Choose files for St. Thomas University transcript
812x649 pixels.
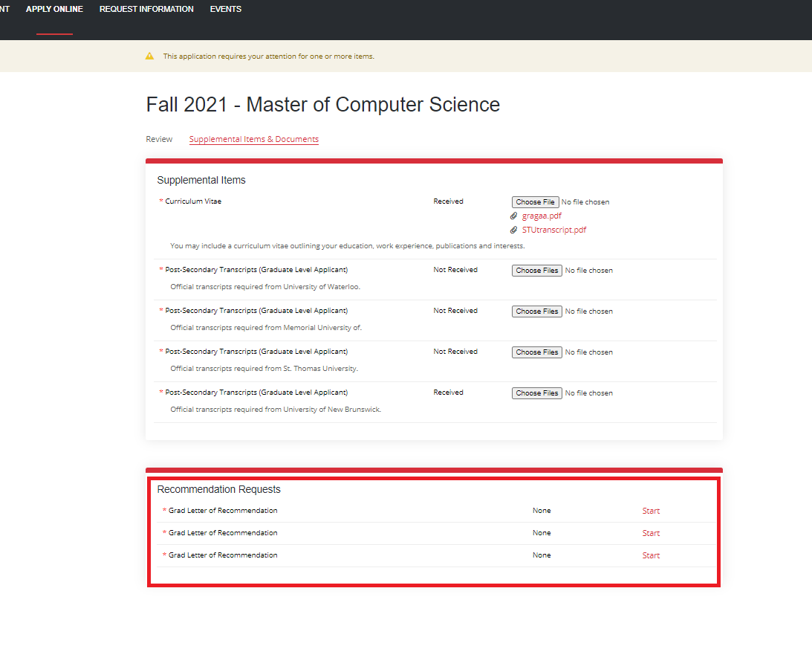[x=536, y=352]
